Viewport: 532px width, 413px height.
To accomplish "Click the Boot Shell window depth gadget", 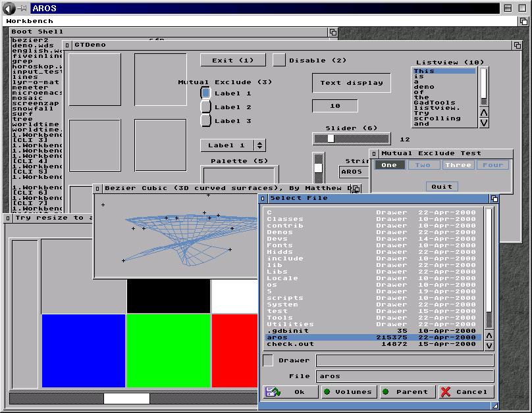I will [333, 32].
